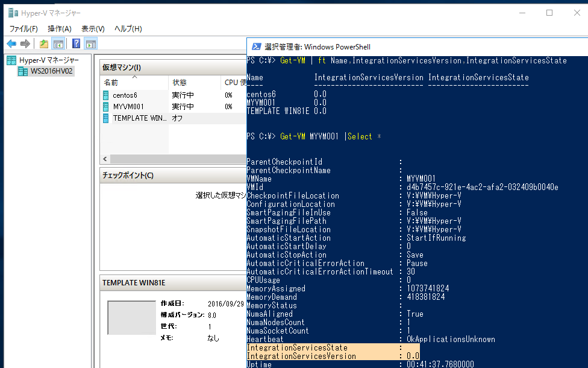Toggle the action pane show/hide icon

[91, 44]
